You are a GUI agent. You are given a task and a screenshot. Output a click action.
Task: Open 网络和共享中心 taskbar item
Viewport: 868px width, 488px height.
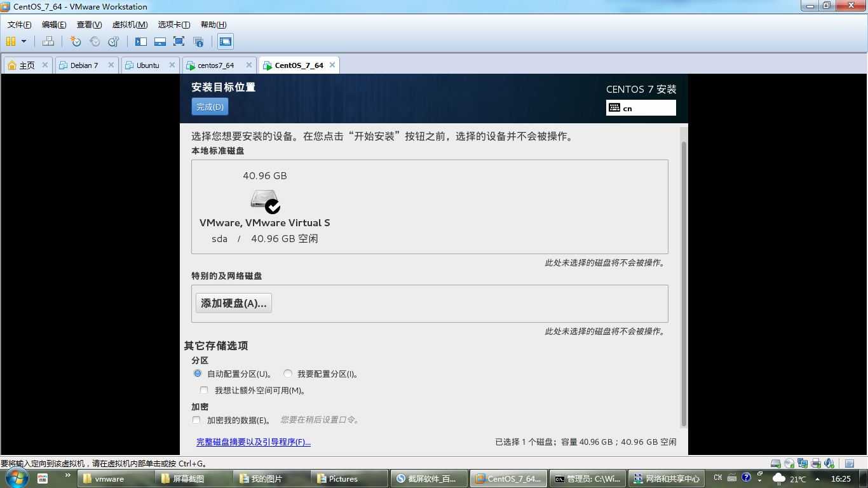pos(667,479)
